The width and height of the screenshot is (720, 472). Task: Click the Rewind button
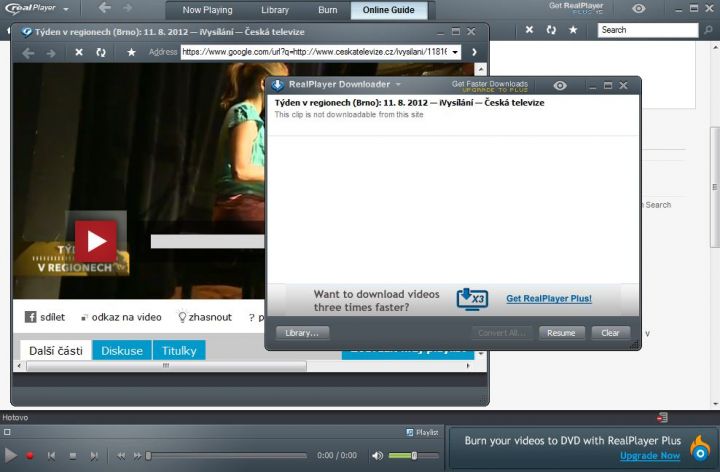pos(121,456)
